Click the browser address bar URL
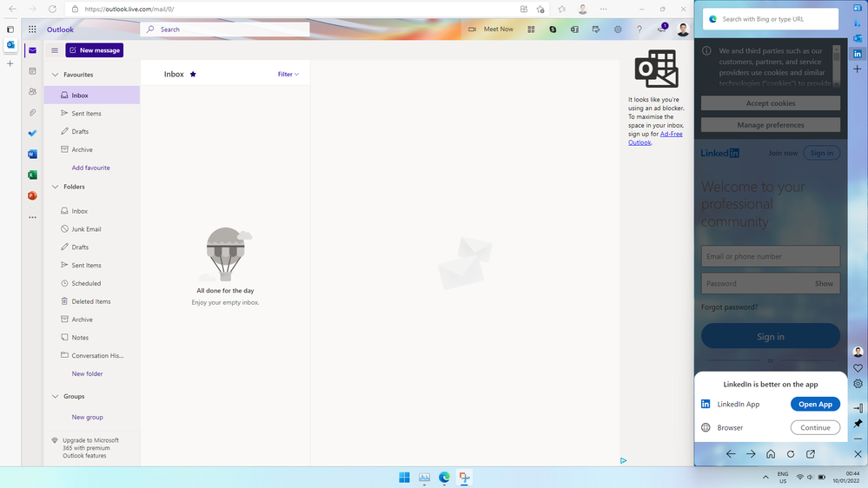This screenshot has height=488, width=868. (x=129, y=9)
